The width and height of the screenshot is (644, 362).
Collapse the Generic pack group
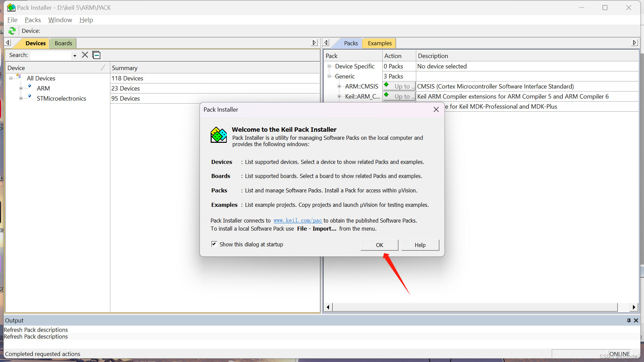(x=329, y=76)
